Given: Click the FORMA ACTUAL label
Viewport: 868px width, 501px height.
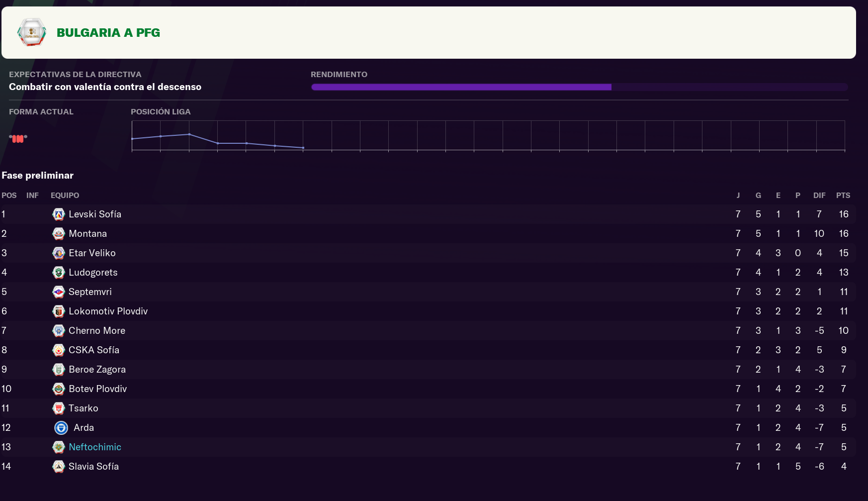Looking at the screenshot, I should (x=41, y=112).
